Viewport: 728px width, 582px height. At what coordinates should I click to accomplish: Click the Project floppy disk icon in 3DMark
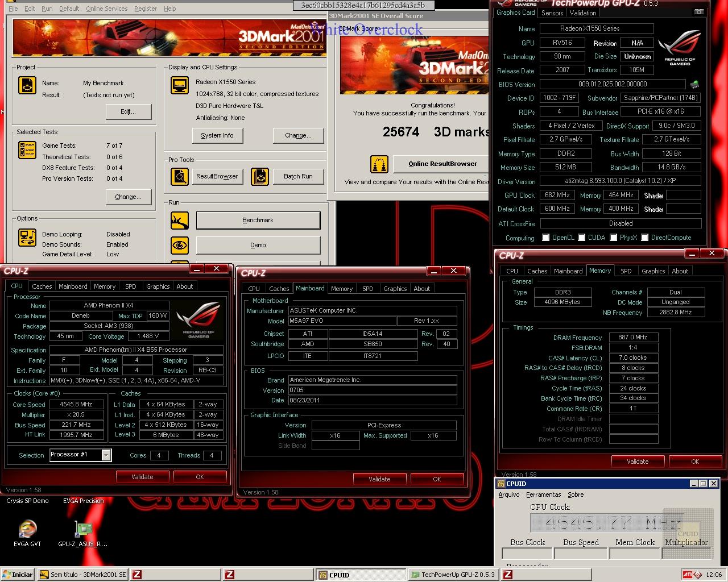point(27,85)
